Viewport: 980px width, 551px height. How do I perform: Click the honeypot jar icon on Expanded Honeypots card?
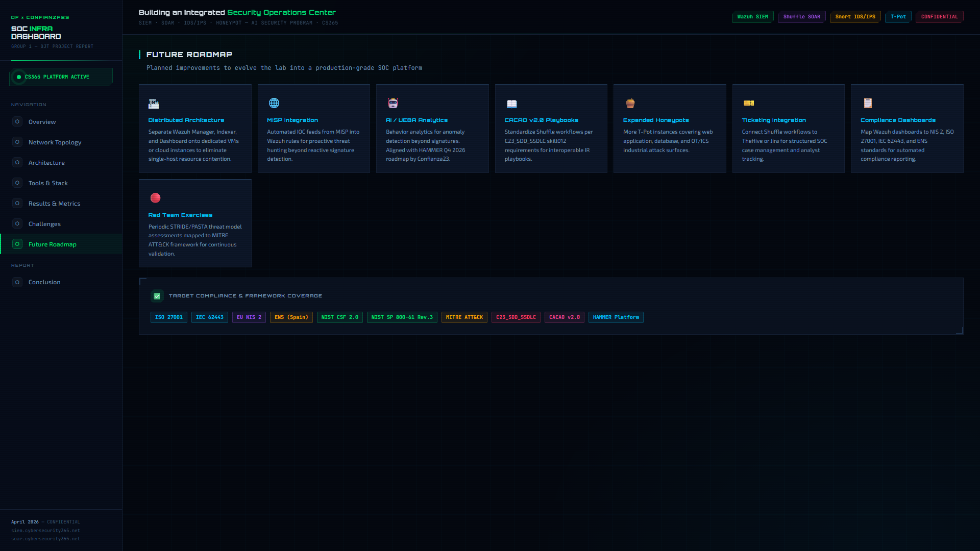click(x=630, y=103)
